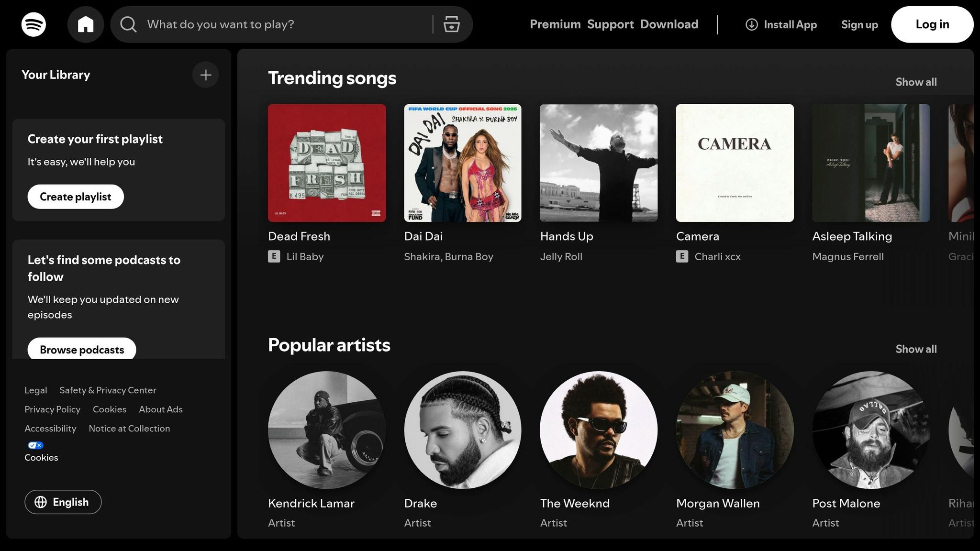Open Camera album cover
The image size is (980, 551).
(x=735, y=163)
